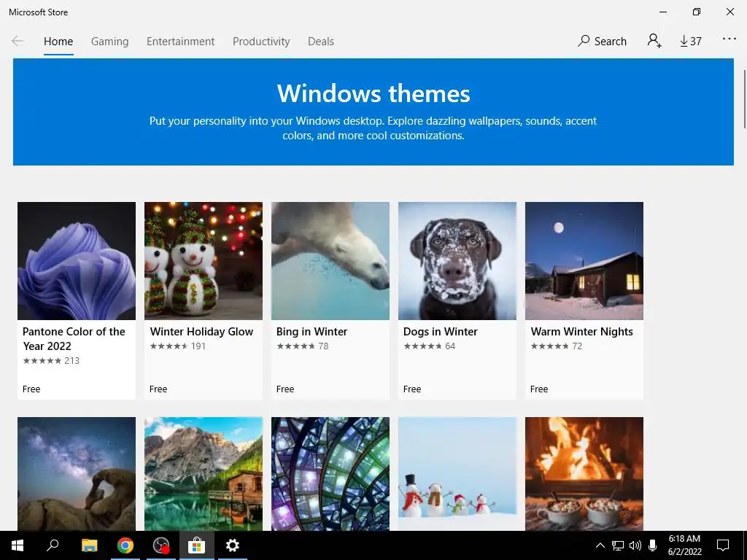Image resolution: width=747 pixels, height=560 pixels.
Task: Open Pantone Color of the Year 2022 thumbnail
Action: (77, 261)
